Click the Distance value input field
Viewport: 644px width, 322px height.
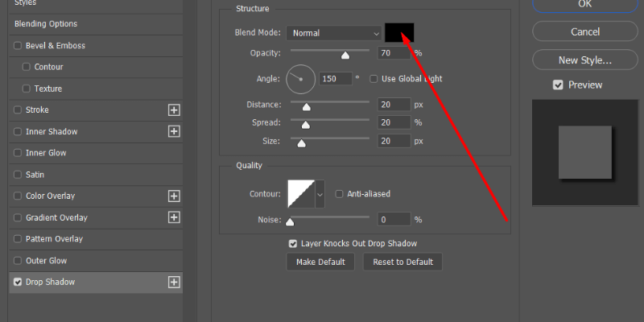pyautogui.click(x=394, y=105)
